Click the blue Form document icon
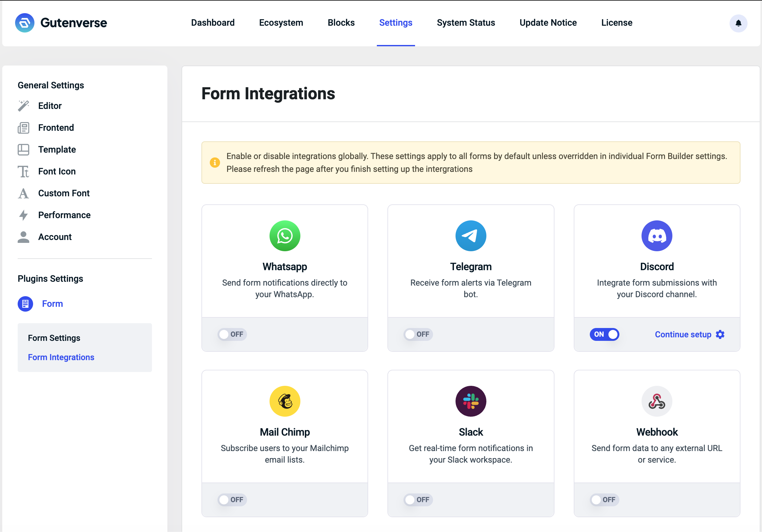 click(25, 304)
